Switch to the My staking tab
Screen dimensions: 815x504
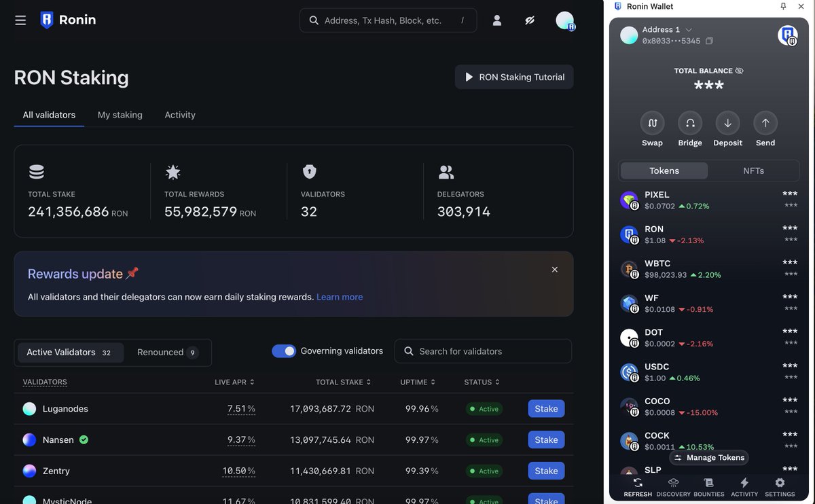pyautogui.click(x=120, y=115)
